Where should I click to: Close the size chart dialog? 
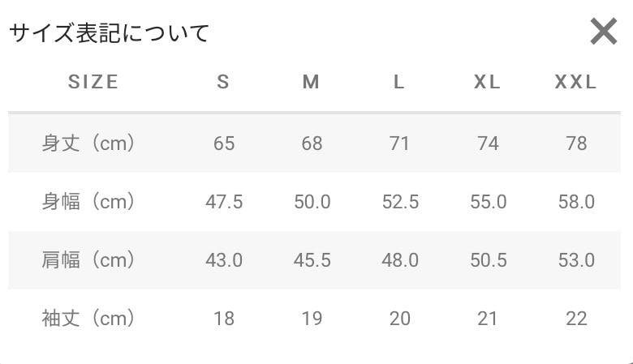604,32
